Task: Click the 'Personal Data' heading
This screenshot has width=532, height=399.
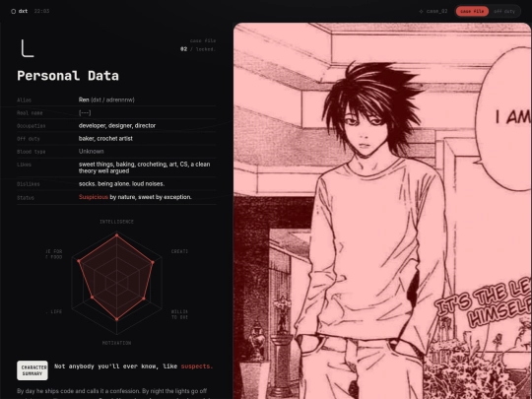Action: [68, 76]
